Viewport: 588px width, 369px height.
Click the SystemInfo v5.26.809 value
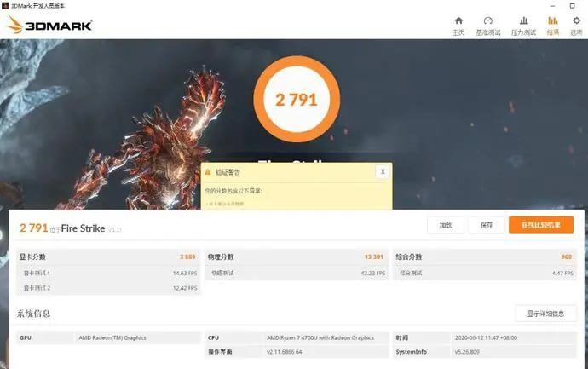[467, 352]
